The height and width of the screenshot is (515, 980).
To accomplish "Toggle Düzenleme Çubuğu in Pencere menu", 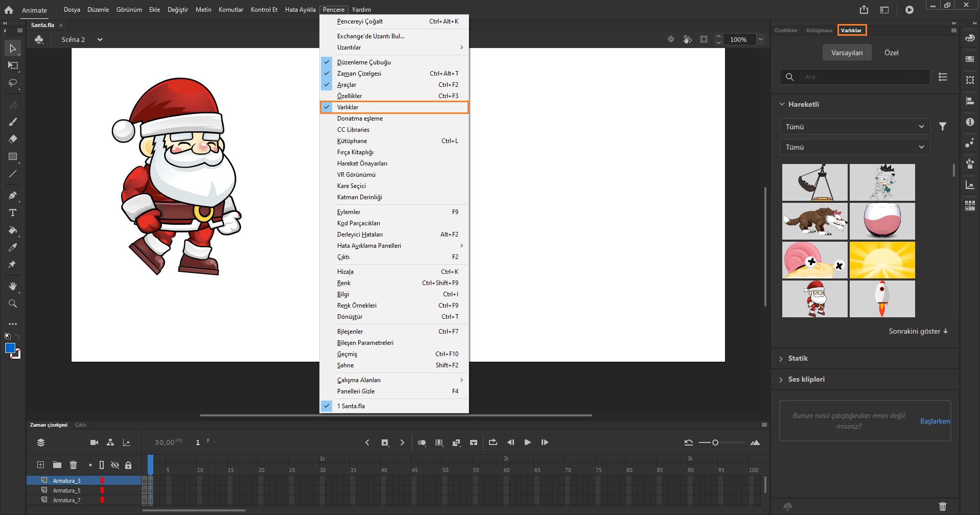I will coord(394,62).
